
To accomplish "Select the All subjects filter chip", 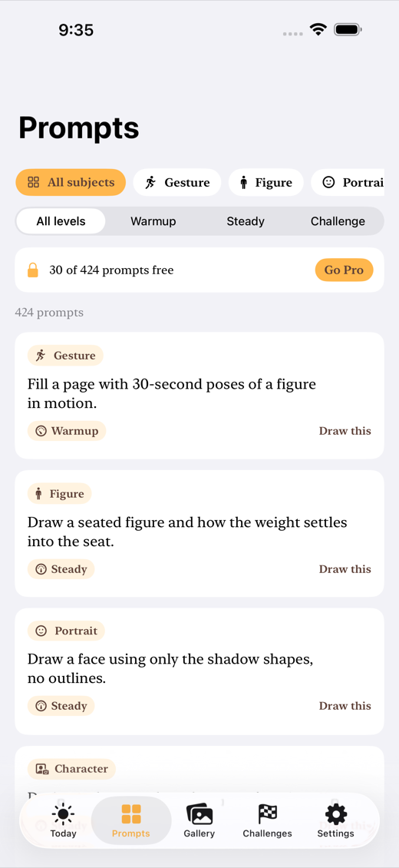I will pos(71,183).
